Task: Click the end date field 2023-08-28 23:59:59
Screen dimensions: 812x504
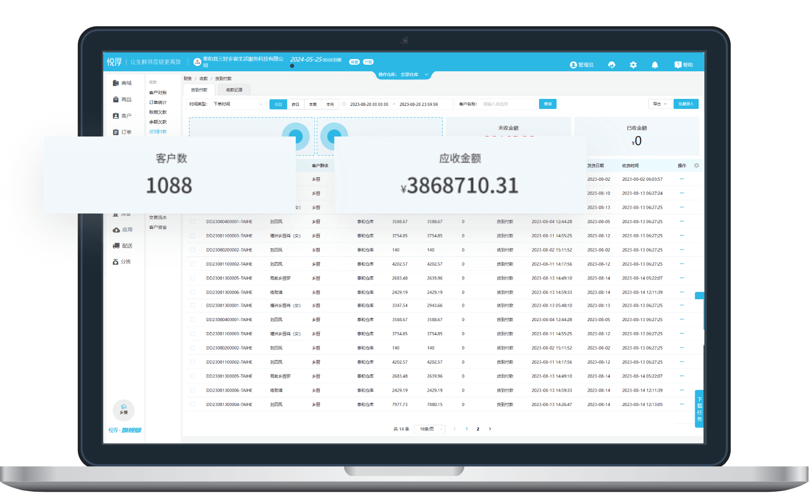Action: pyautogui.click(x=419, y=105)
